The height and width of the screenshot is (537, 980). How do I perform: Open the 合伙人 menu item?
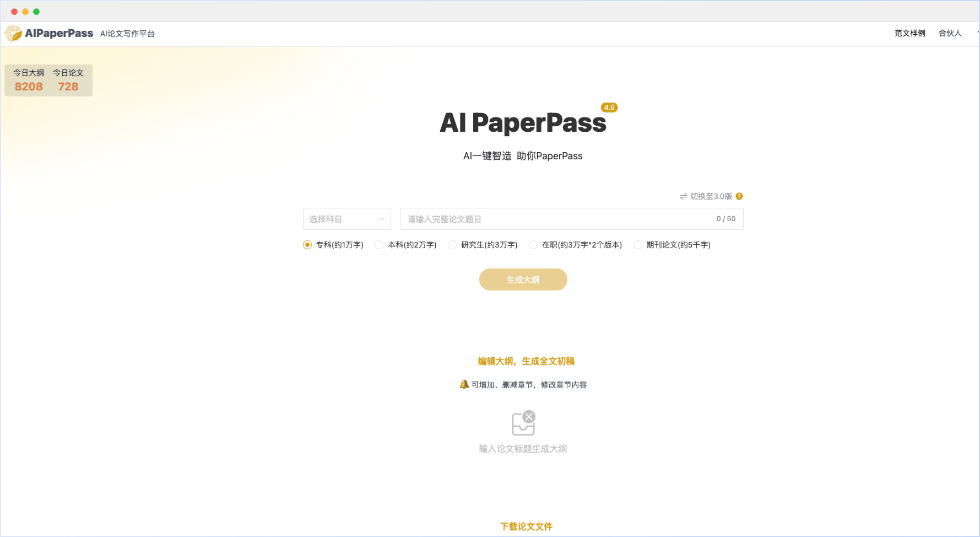[x=950, y=33]
